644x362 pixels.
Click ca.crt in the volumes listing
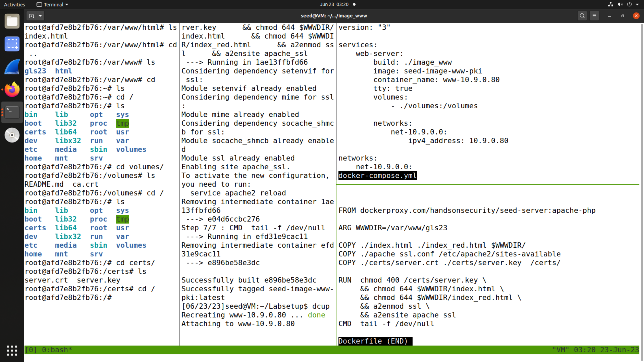pos(85,184)
